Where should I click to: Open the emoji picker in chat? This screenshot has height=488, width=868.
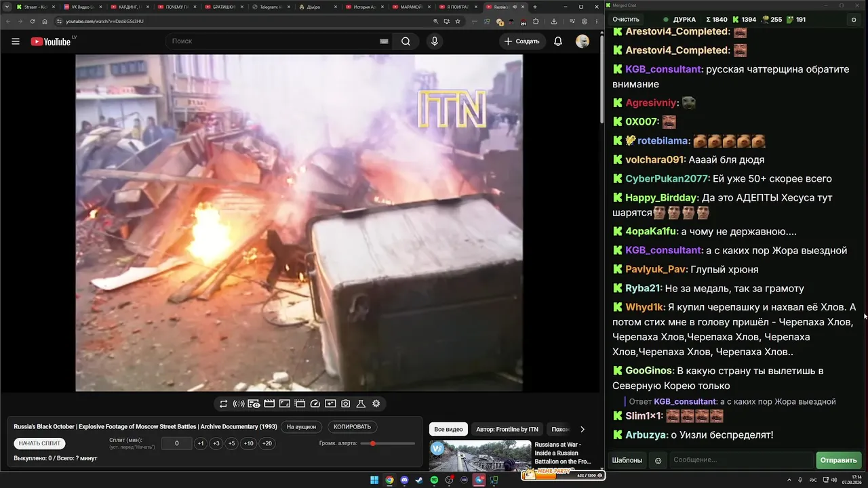tap(658, 461)
